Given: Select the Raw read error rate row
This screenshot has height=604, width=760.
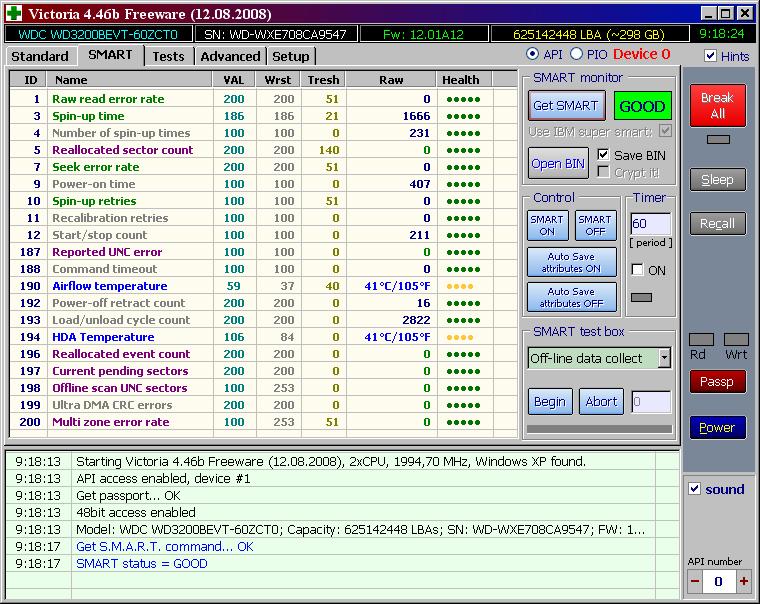Looking at the screenshot, I should point(263,99).
